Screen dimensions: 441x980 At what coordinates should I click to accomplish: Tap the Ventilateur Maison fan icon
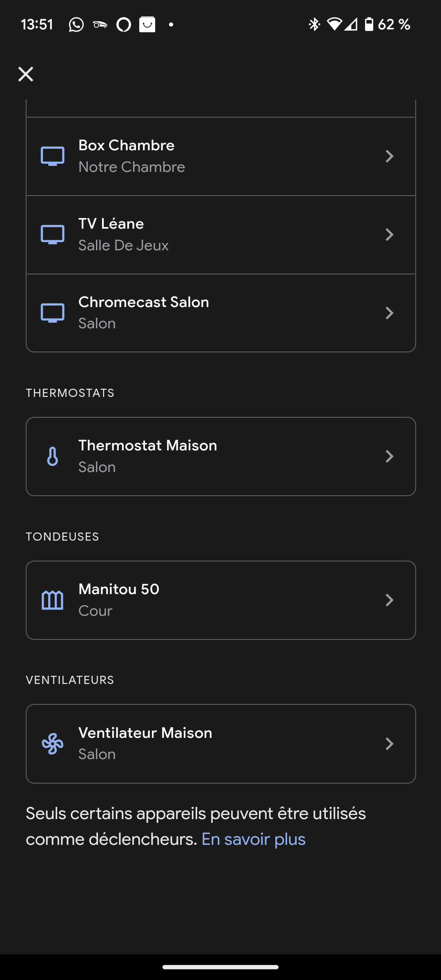pyautogui.click(x=53, y=744)
